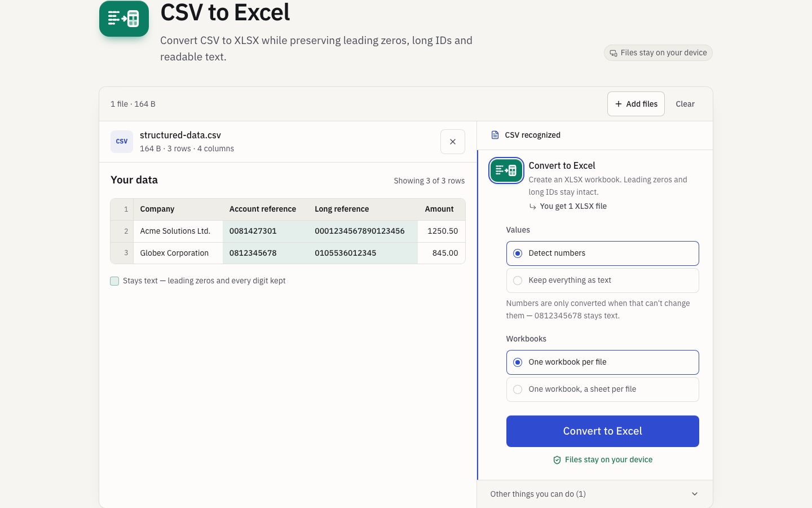Click the 845.00 amount cell
Screen dimensions: 812x508
(x=442, y=253)
